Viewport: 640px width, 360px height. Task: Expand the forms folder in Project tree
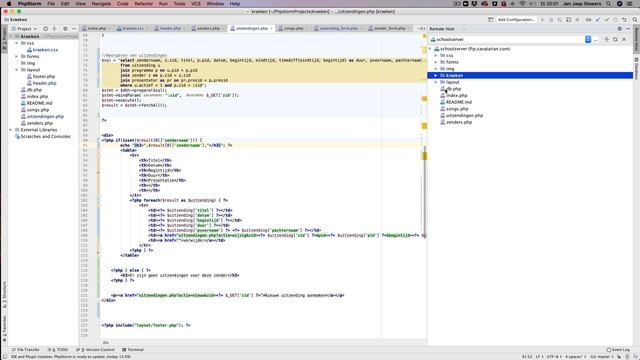[x=16, y=56]
